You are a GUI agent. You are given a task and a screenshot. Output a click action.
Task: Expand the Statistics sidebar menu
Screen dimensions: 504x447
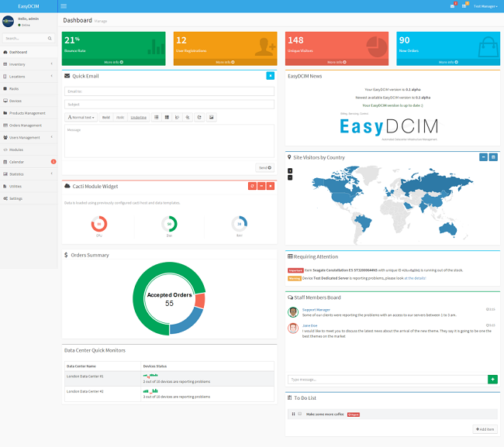click(29, 174)
